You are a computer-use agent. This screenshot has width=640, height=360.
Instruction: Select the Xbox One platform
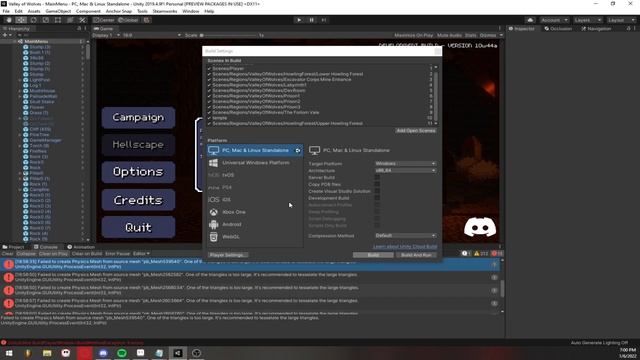(255, 212)
